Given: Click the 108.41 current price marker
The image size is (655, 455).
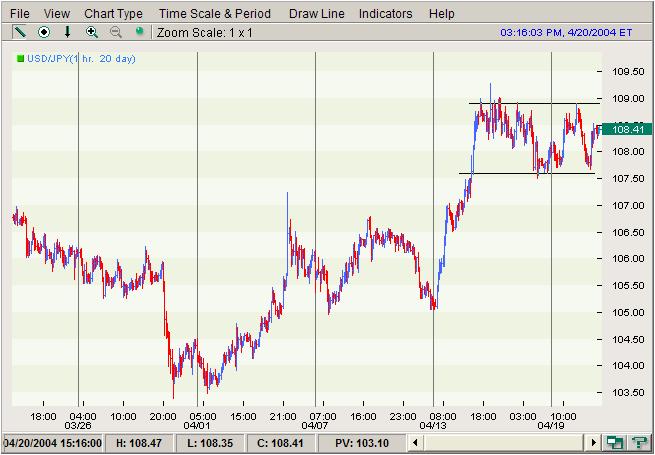Looking at the screenshot, I should coord(627,129).
